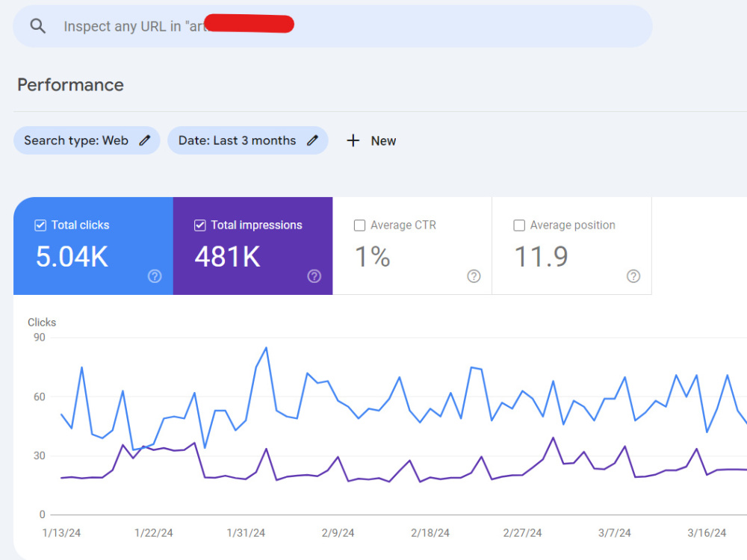The image size is (747, 560).
Task: Click the 0 y-axis tick label
Action: click(43, 514)
